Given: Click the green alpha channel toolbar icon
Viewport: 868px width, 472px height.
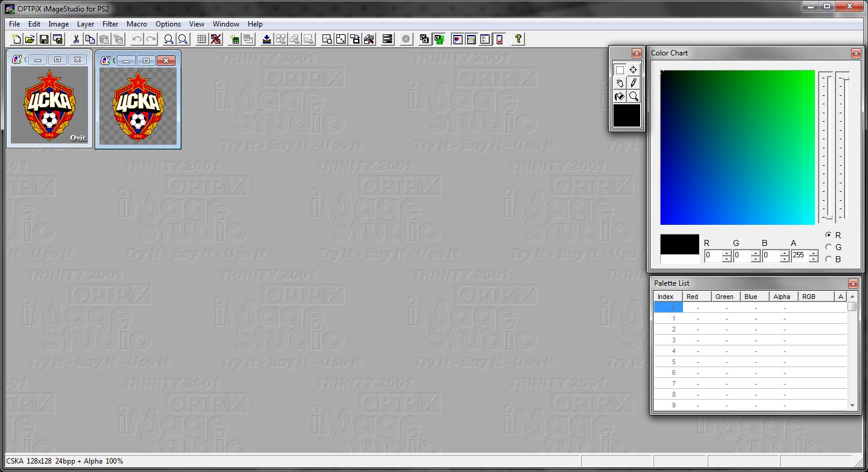Looking at the screenshot, I should coord(439,39).
